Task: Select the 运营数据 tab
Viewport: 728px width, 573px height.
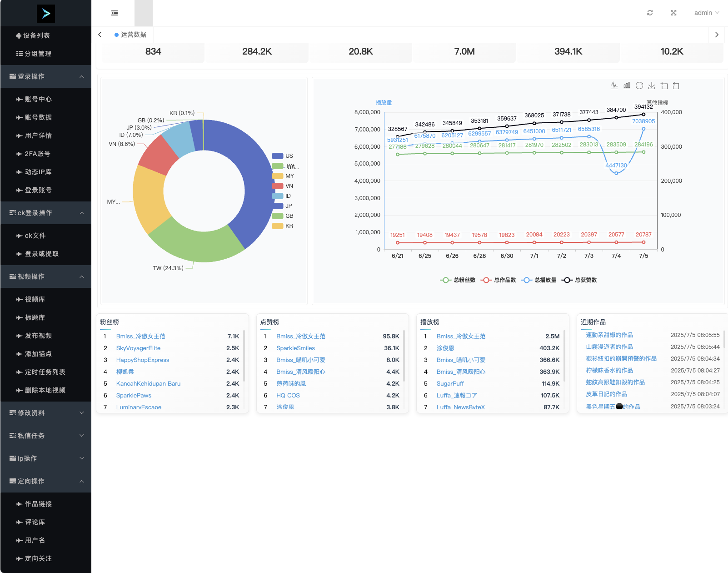Action: 131,35
